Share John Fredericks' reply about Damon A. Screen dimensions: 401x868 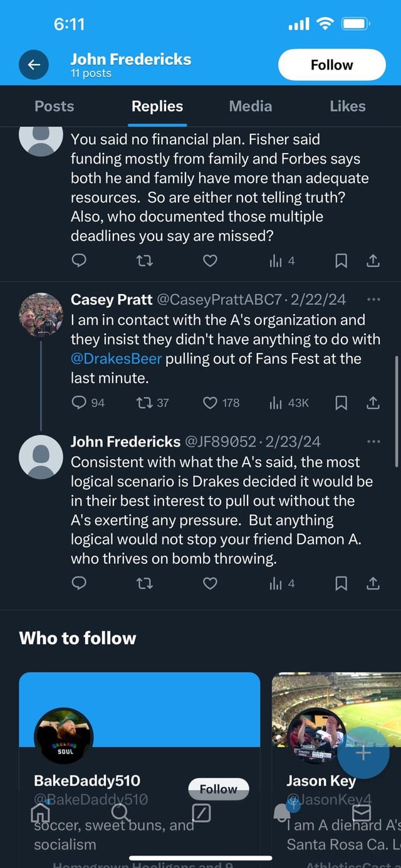click(x=373, y=583)
